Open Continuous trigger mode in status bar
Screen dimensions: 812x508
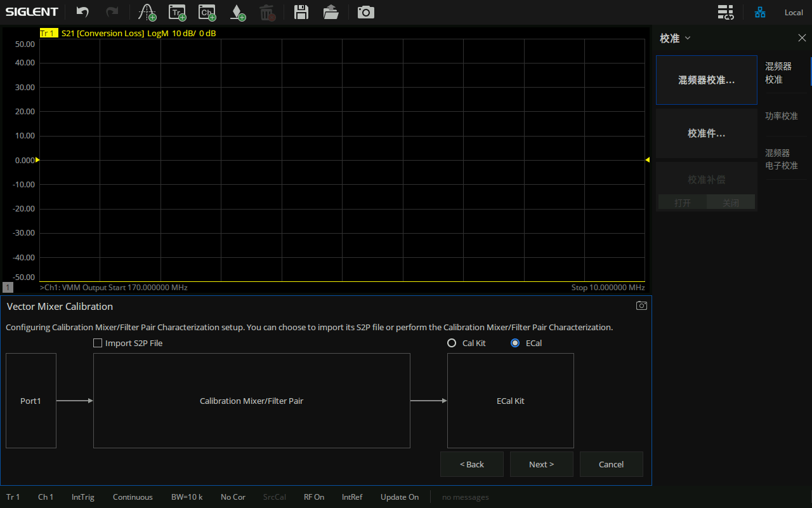click(133, 497)
